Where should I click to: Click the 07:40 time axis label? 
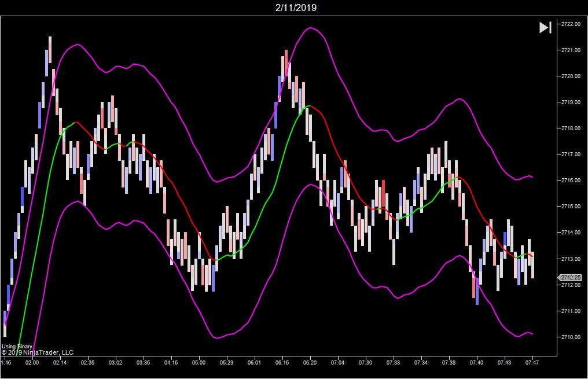pos(476,362)
